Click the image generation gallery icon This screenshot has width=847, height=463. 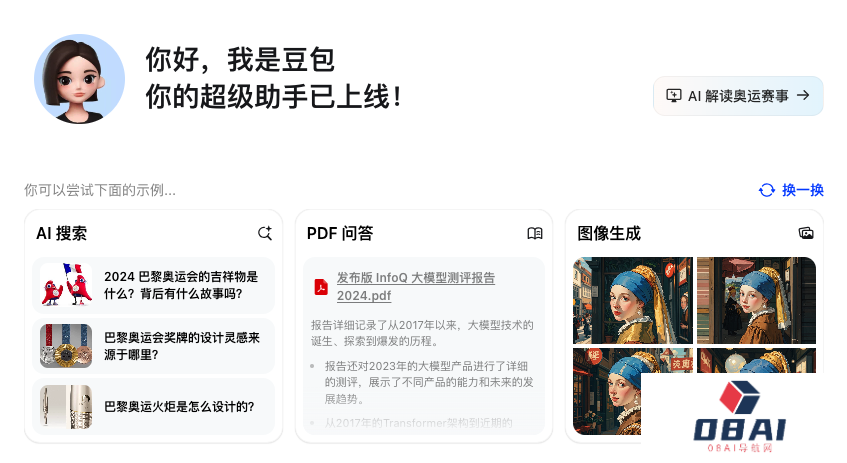coord(806,233)
